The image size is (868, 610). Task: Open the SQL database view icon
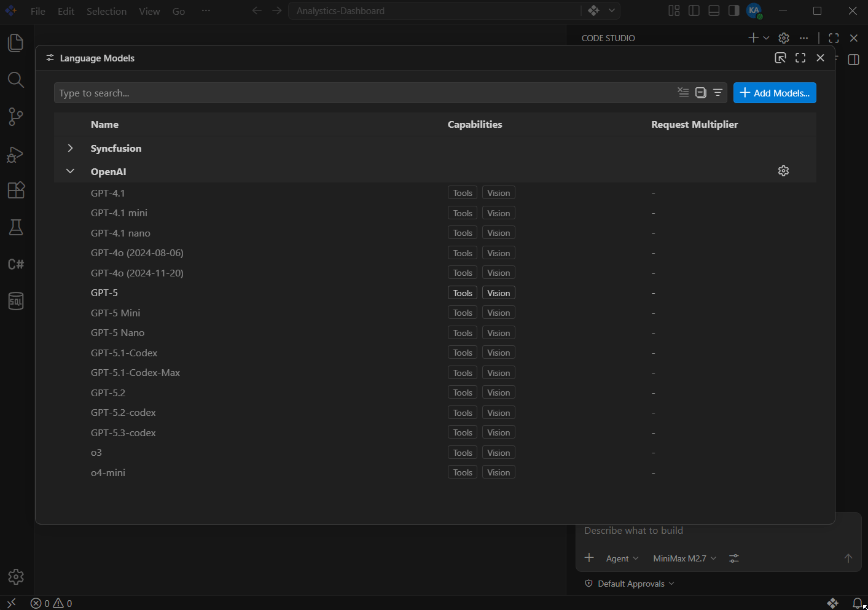click(x=16, y=301)
